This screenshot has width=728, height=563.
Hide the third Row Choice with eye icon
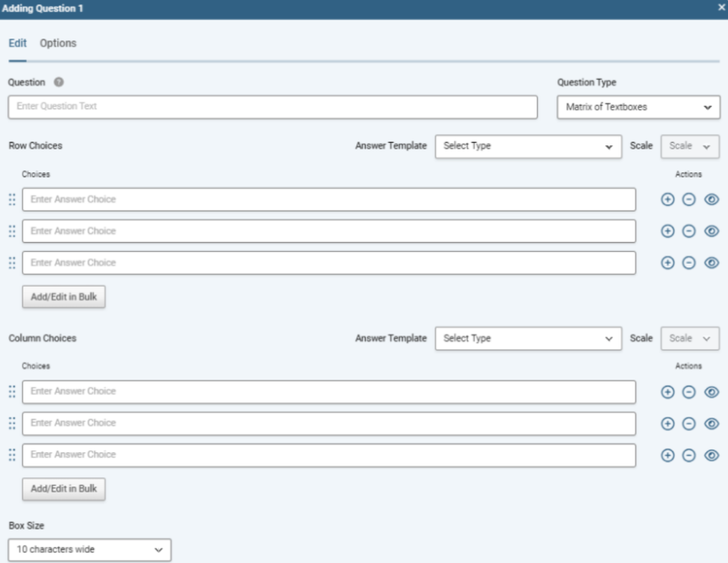(x=711, y=263)
